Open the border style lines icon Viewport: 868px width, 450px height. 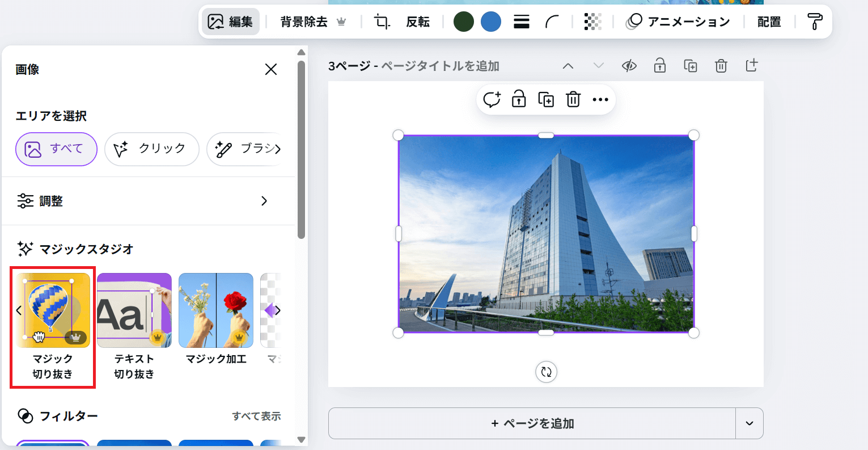click(522, 22)
